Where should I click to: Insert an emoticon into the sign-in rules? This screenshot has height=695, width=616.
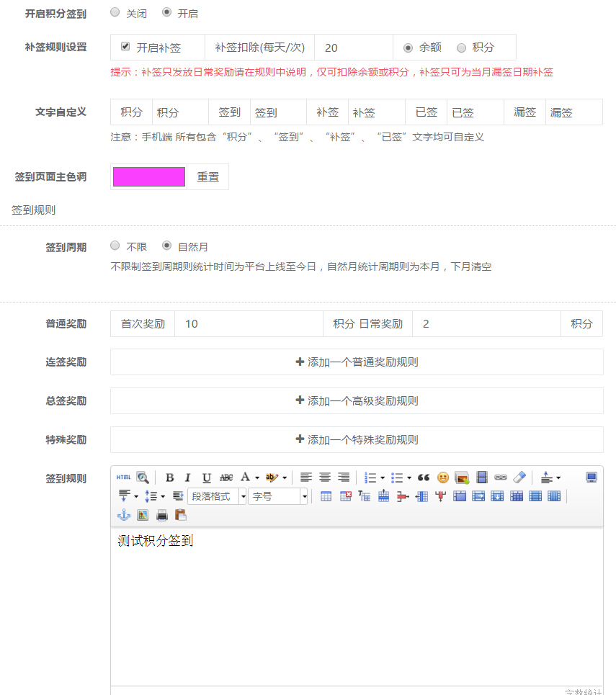click(443, 477)
